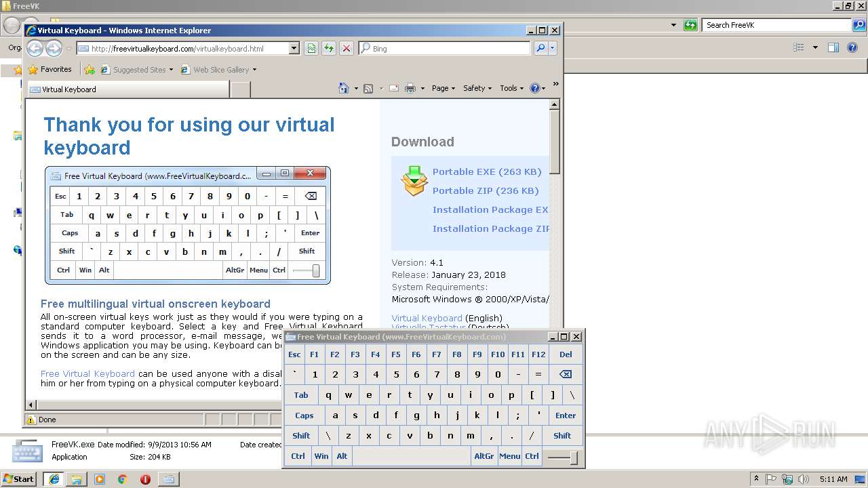Image resolution: width=868 pixels, height=488 pixels.
Task: Open the Page menu
Action: coord(443,88)
